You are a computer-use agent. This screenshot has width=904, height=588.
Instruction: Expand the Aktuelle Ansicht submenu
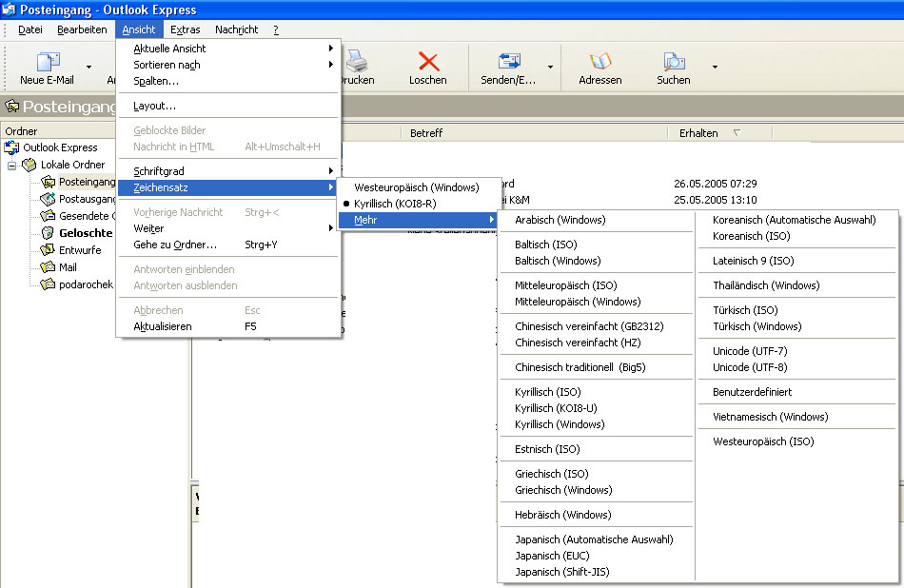(228, 49)
